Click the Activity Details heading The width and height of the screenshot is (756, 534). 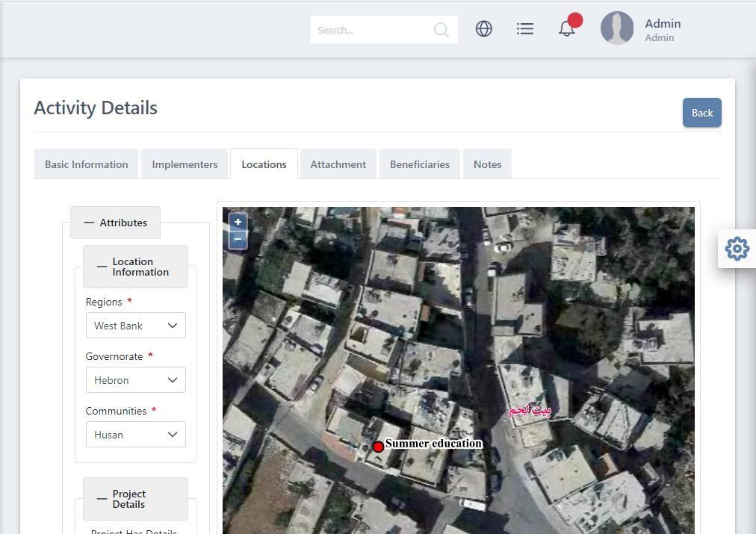click(x=96, y=108)
